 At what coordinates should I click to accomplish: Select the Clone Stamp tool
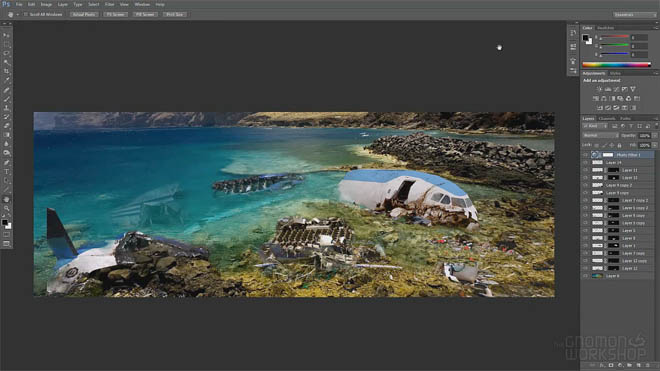point(6,108)
